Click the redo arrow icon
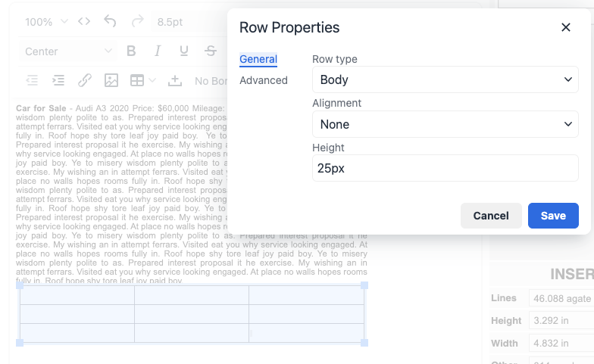Viewport: 594px width, 364px height. [x=137, y=22]
